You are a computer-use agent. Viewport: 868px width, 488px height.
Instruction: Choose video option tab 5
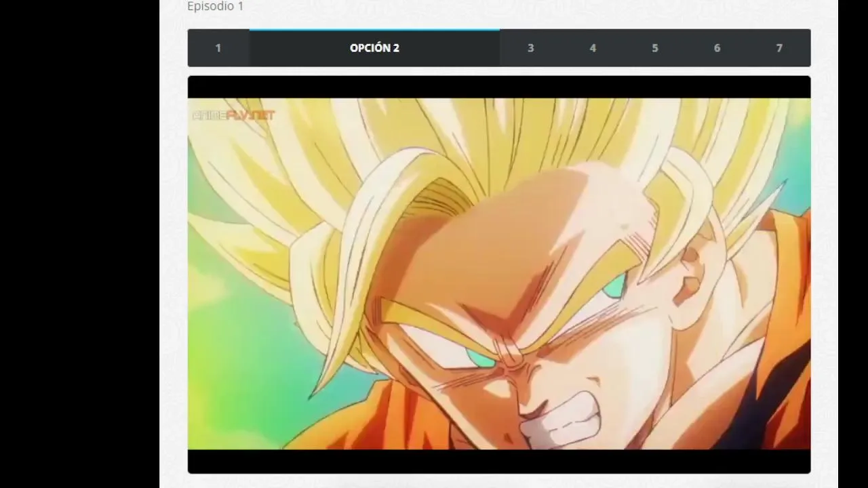655,48
